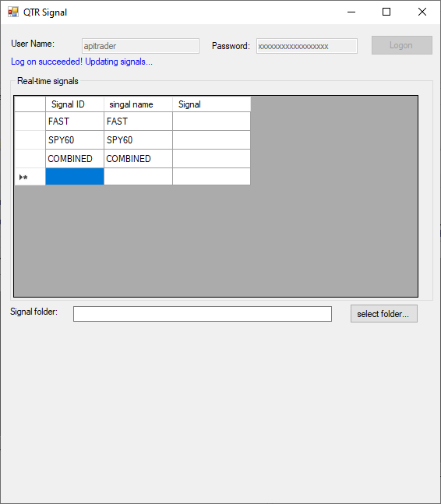Select the SPY60 cell in singal name column
The height and width of the screenshot is (504, 441).
138,139
